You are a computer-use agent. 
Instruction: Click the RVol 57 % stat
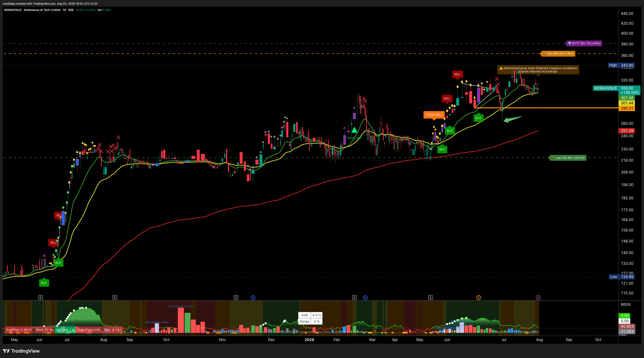point(44,330)
